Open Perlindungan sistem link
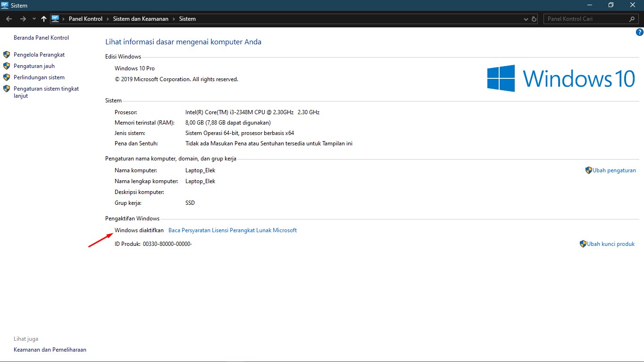Image resolution: width=644 pixels, height=362 pixels. [39, 77]
